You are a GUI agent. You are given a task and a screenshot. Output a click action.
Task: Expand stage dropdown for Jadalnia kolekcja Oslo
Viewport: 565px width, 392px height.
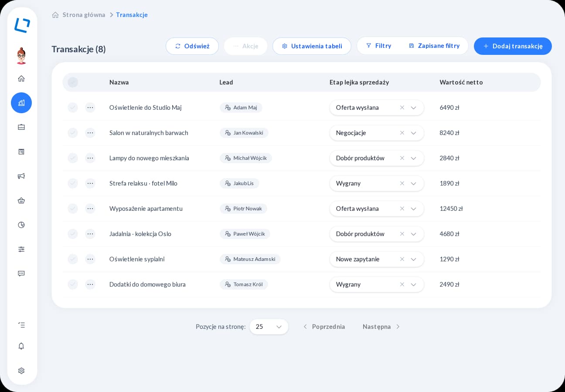click(413, 234)
